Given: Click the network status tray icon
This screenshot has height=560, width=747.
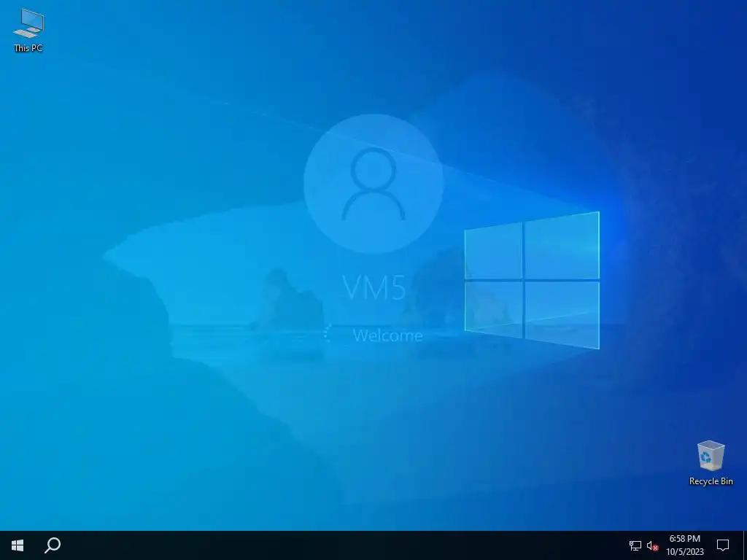Looking at the screenshot, I should click(x=635, y=545).
